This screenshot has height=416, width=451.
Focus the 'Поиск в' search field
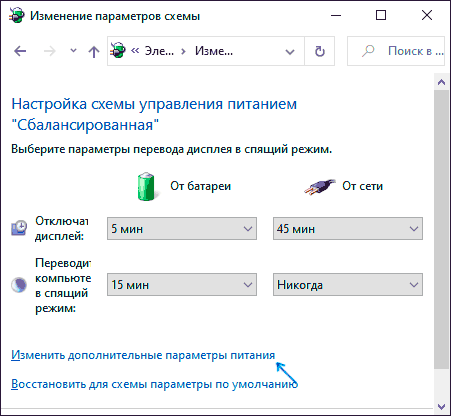point(396,51)
